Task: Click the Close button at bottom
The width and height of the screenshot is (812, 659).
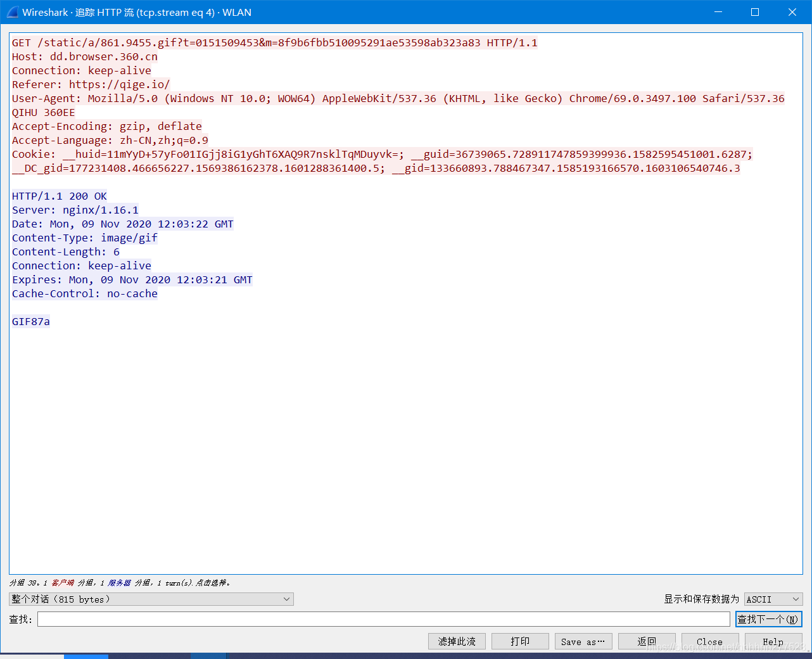Action: point(710,641)
